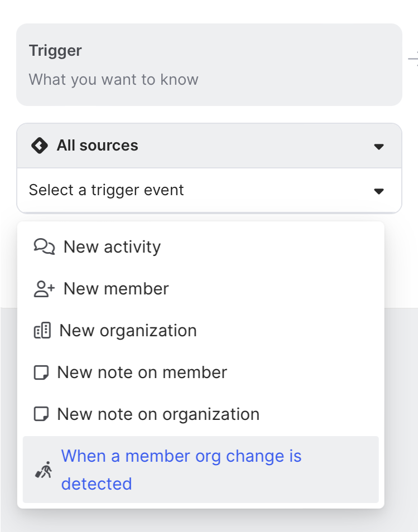Select When a member org change is detected
Screen dimensions: 418x532
[x=181, y=470]
